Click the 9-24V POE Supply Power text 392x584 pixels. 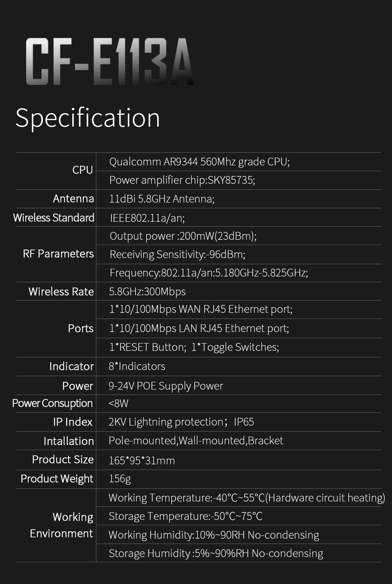pyautogui.click(x=166, y=386)
